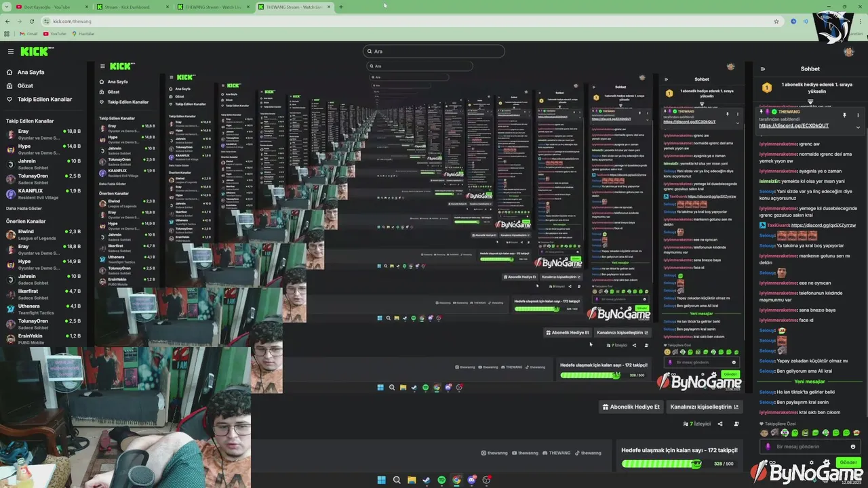Open taskbar search on the bottom taskbar
The height and width of the screenshot is (488, 868).
pyautogui.click(x=397, y=480)
